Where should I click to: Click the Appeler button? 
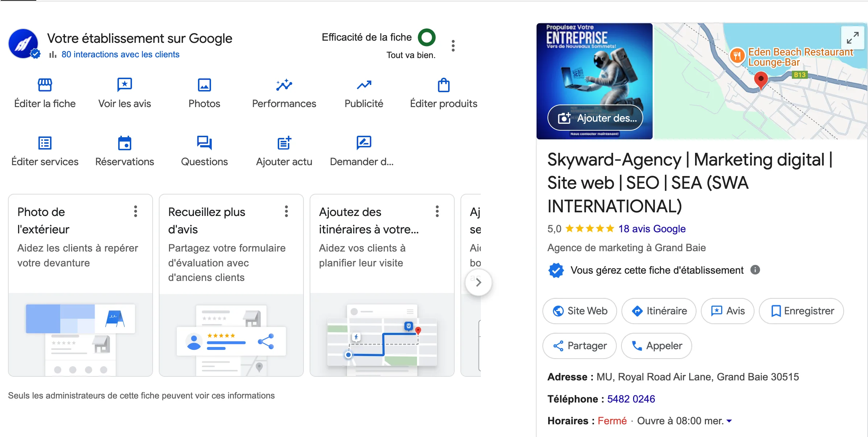(657, 346)
